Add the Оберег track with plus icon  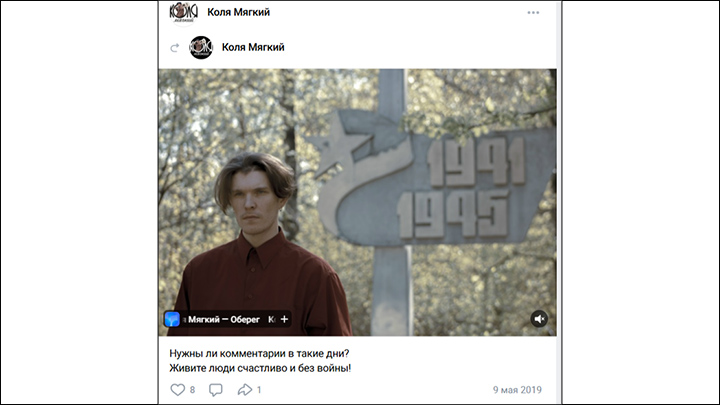pyautogui.click(x=284, y=319)
